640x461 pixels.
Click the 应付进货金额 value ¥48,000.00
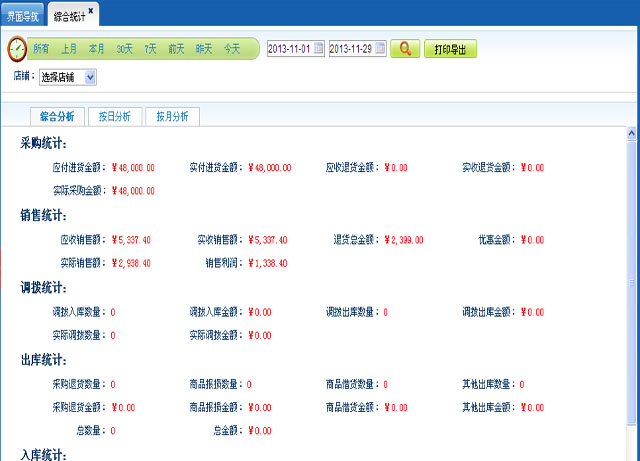tap(133, 168)
